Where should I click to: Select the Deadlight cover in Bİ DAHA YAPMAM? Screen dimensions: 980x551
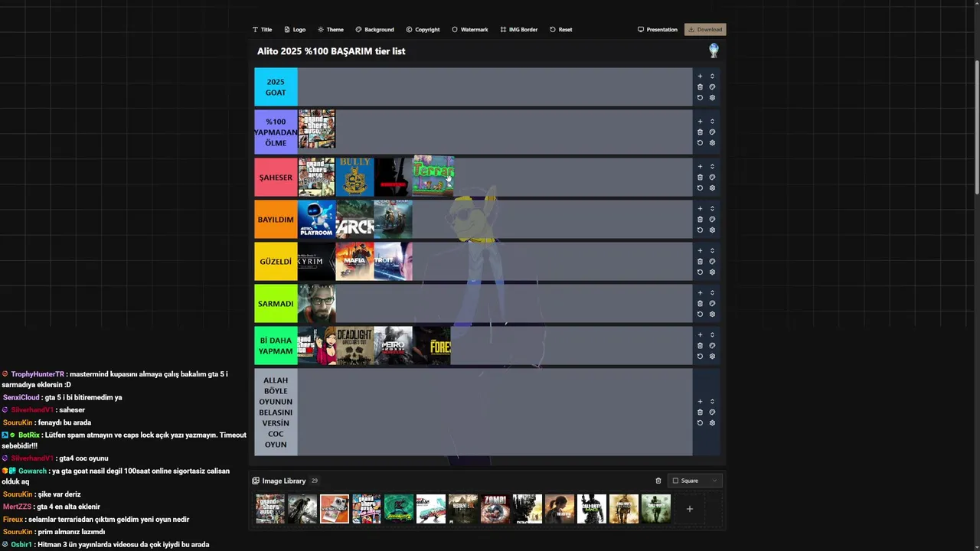355,346
